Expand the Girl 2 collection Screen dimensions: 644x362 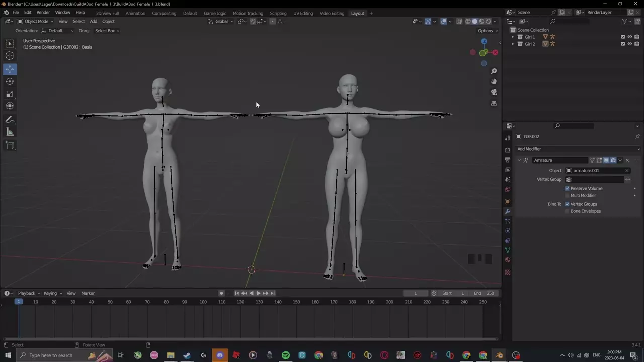[x=513, y=44]
